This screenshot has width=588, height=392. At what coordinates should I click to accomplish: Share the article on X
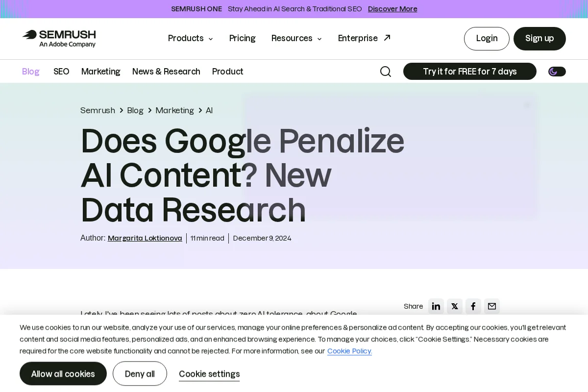(x=455, y=306)
